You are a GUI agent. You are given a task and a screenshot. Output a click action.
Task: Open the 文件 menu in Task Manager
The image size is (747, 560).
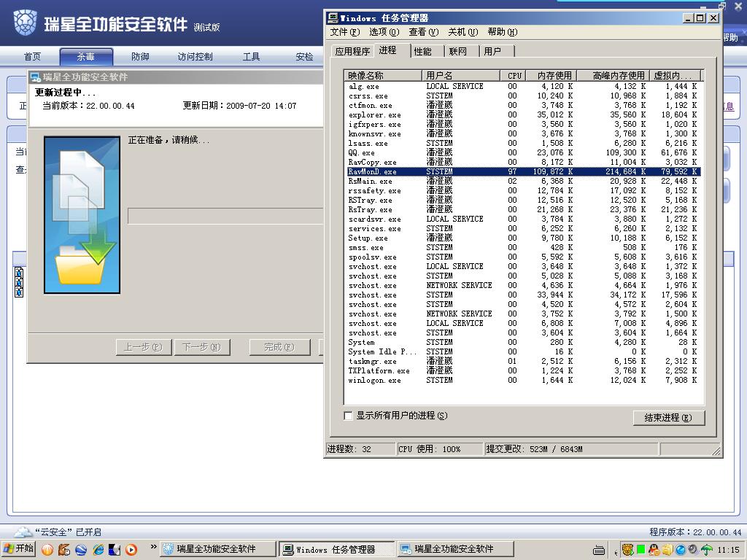pyautogui.click(x=345, y=32)
